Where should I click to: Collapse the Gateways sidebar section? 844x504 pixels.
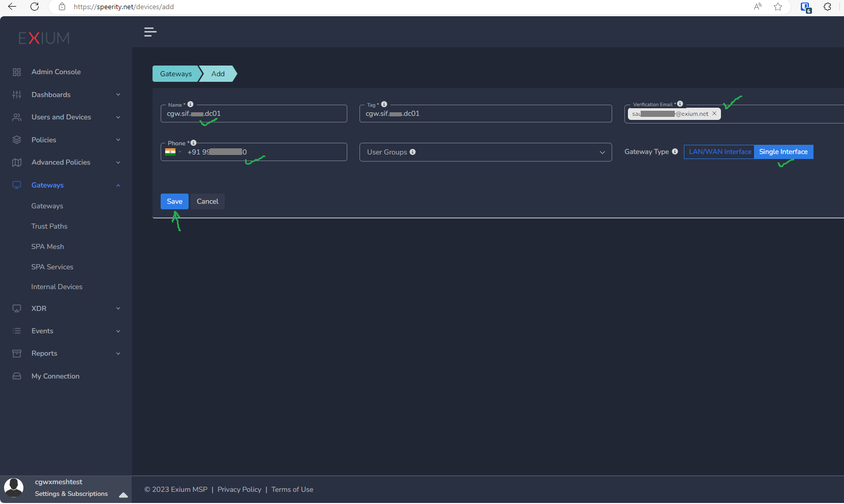[118, 185]
